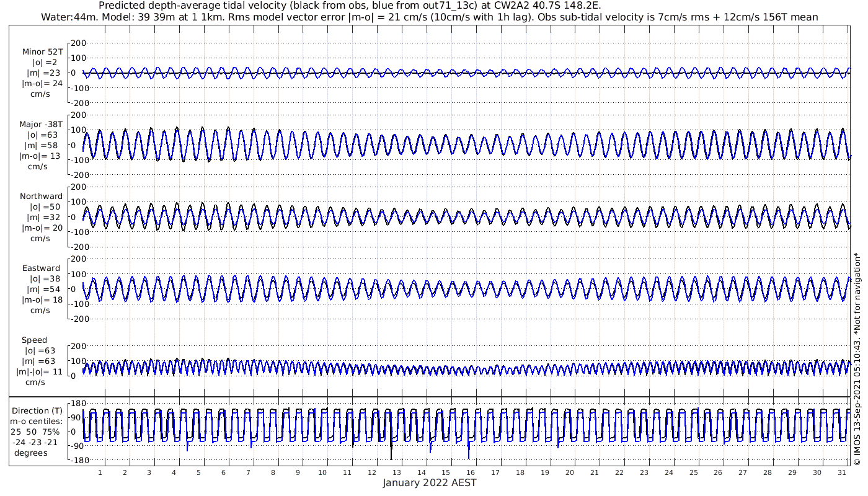The height and width of the screenshot is (496, 868).
Task: Click day '31' on the time axis
Action: (x=842, y=472)
